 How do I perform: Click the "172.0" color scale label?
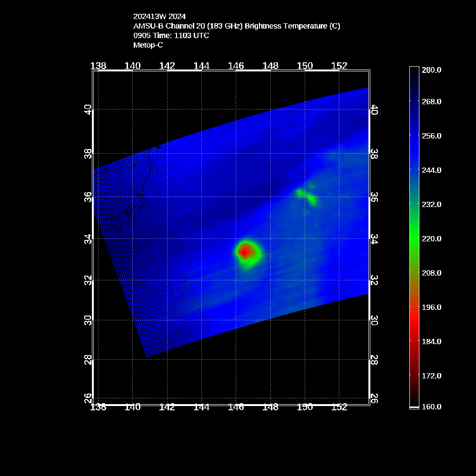[431, 376]
